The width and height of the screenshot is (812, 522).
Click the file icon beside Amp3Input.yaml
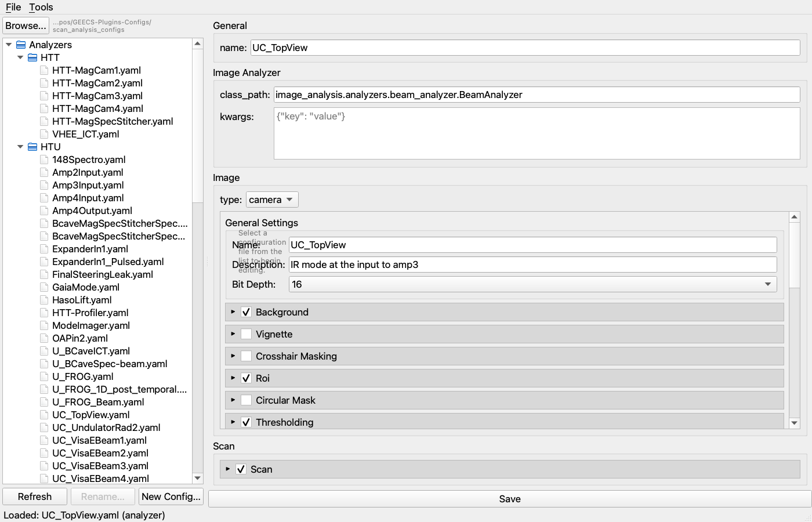44,185
